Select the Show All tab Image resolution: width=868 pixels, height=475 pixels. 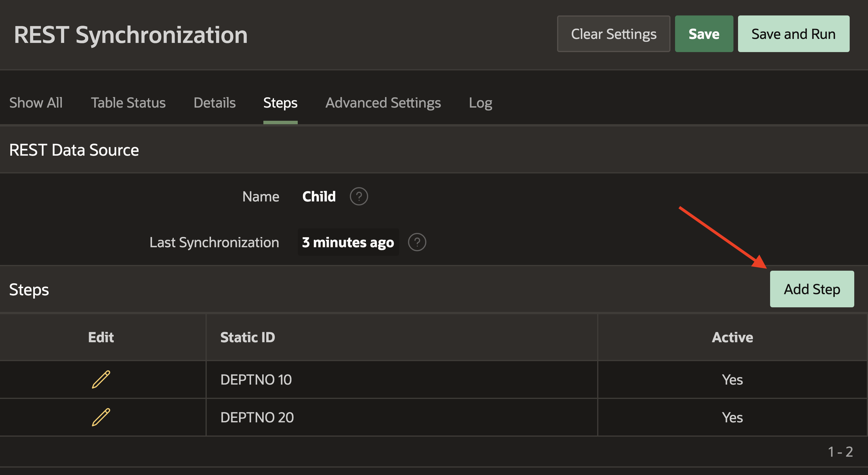[36, 103]
